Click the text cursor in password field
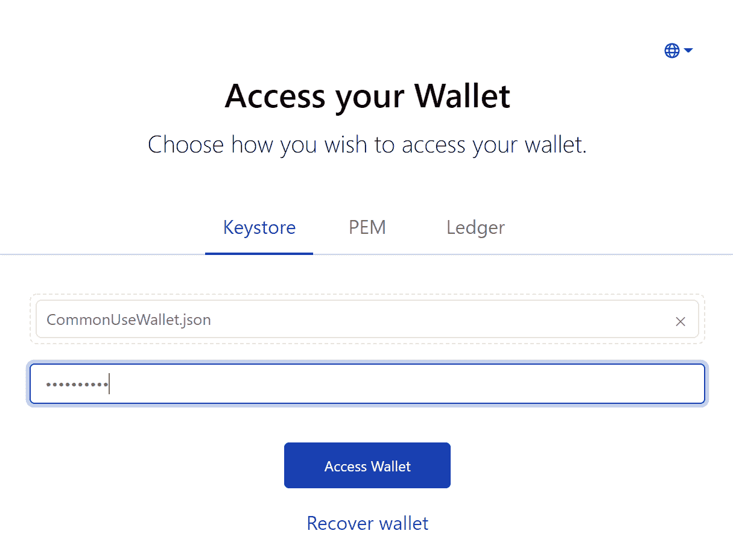The height and width of the screenshot is (560, 733). (x=109, y=384)
